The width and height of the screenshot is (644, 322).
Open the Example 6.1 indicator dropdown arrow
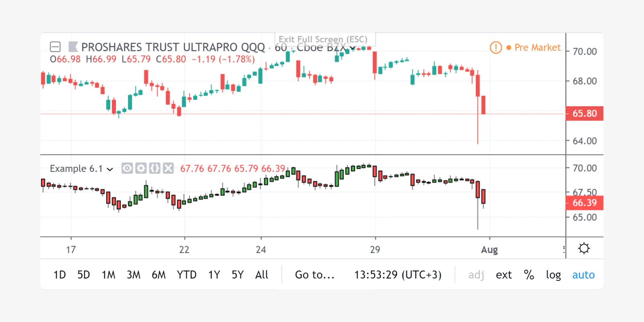[x=110, y=169]
